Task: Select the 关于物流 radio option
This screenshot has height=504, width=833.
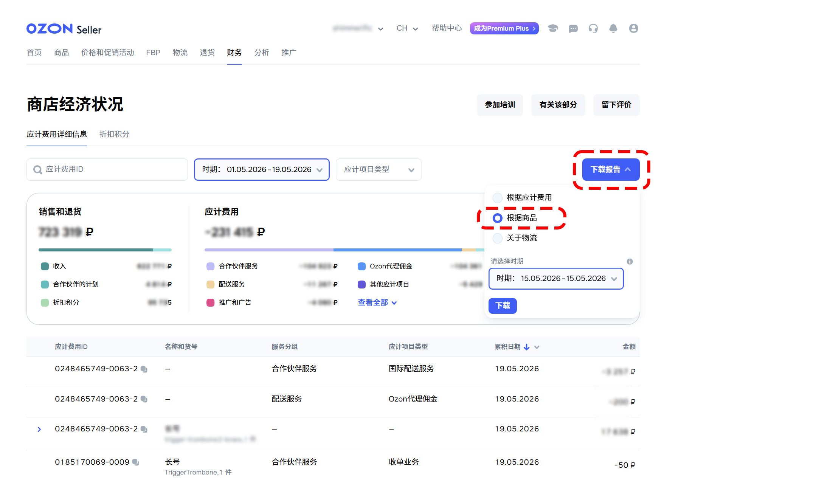Action: 498,238
